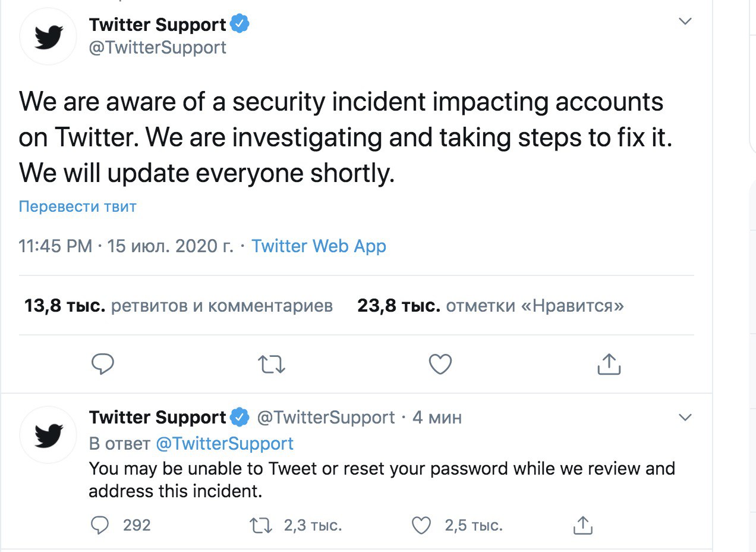The height and width of the screenshot is (552, 756).
Task: Click reply icon on main tweet
Action: click(103, 364)
